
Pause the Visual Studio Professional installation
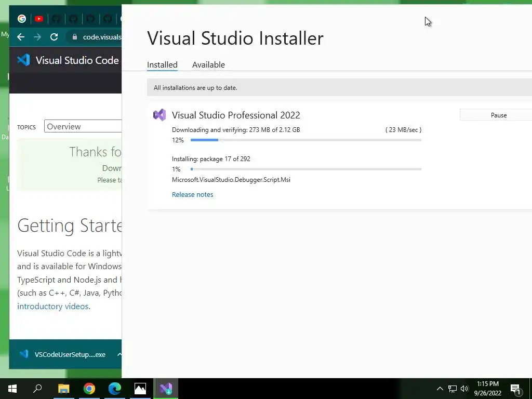click(496, 115)
